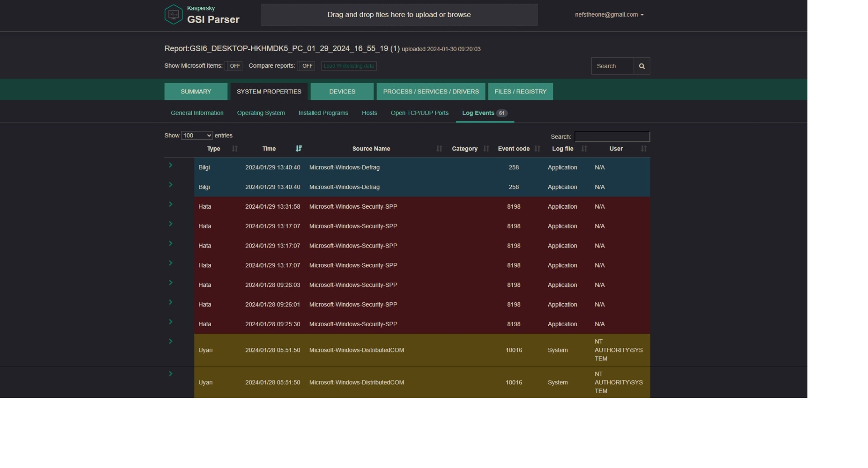
Task: Open the General Information sub-tab
Action: [x=197, y=113]
